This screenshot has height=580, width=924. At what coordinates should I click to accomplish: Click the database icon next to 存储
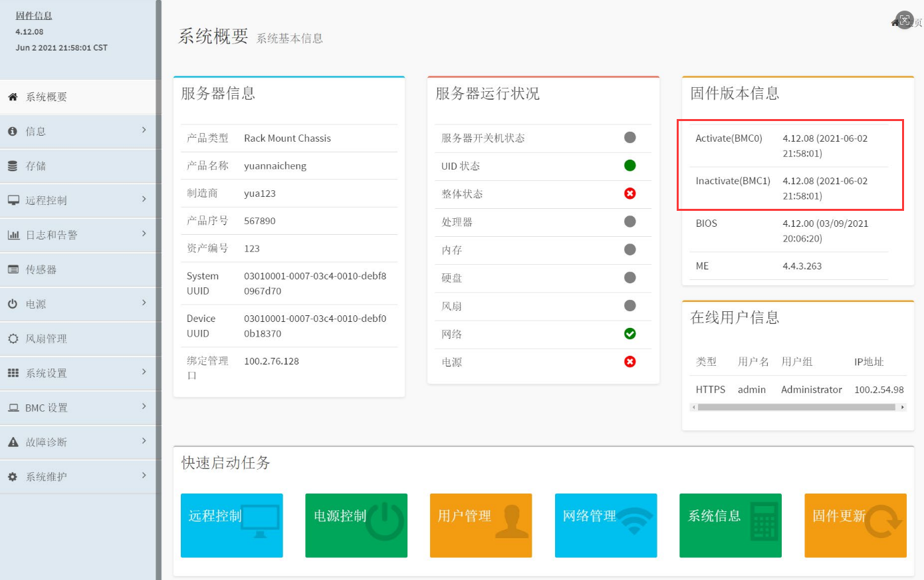[13, 166]
